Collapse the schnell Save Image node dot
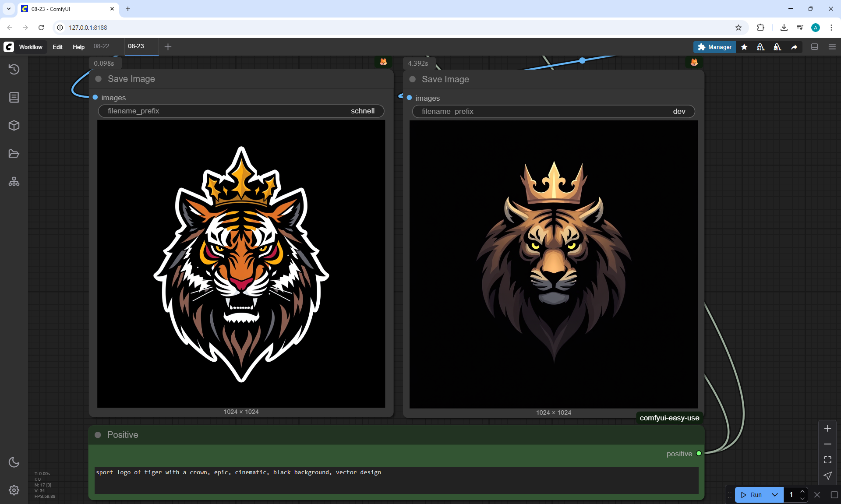841x504 pixels. point(99,79)
